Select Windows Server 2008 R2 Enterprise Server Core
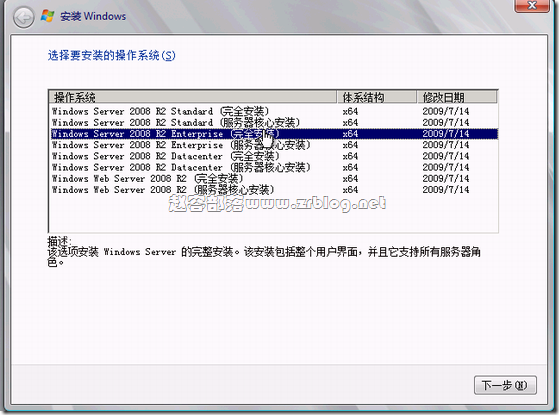The image size is (559, 415). [274, 145]
